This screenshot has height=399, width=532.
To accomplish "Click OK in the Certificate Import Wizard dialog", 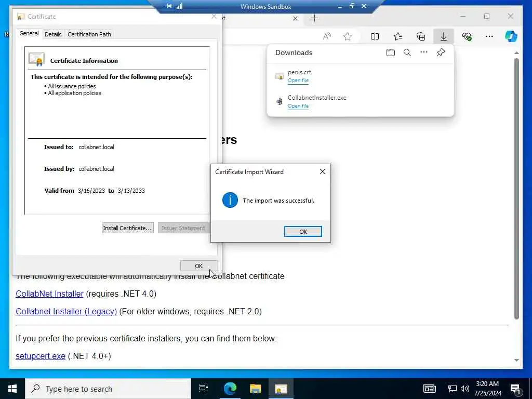I will [303, 231].
